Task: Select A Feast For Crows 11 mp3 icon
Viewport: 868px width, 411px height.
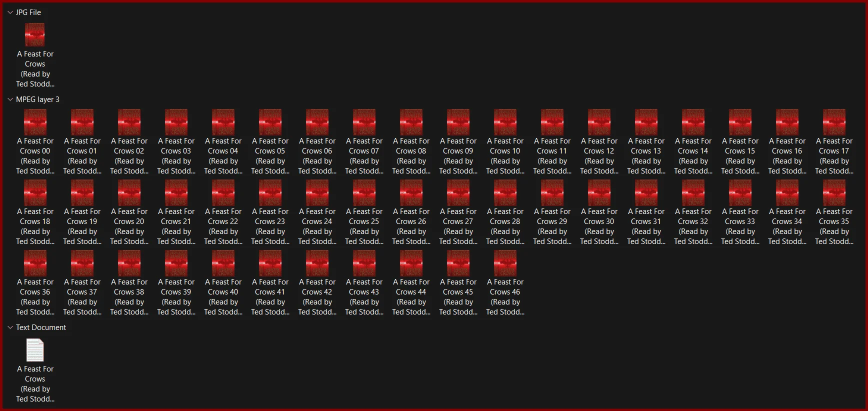Action: [552, 122]
